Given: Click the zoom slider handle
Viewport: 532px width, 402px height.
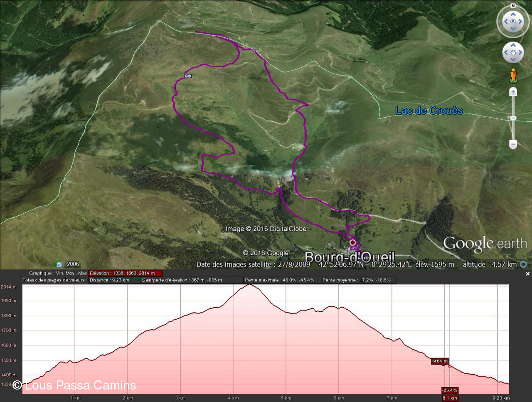Looking at the screenshot, I should point(513,118).
